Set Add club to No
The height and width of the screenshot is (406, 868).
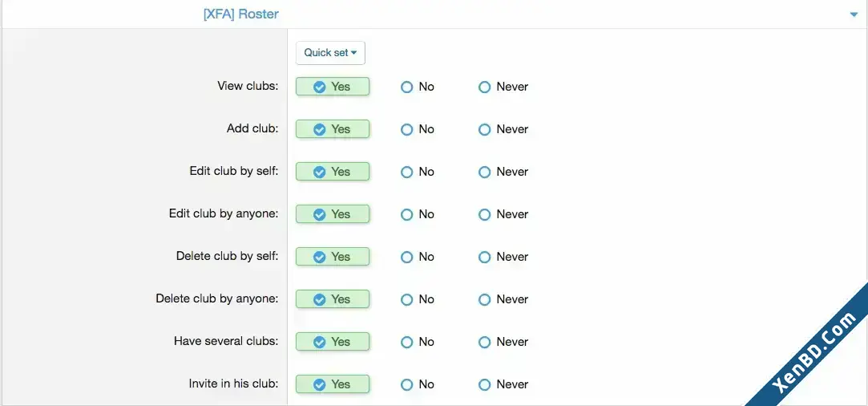click(418, 130)
